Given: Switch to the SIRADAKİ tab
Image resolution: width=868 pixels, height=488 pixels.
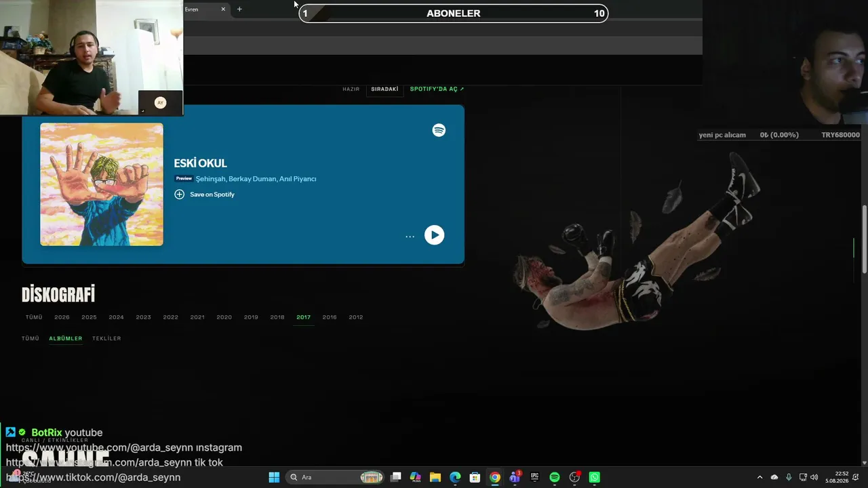Looking at the screenshot, I should tap(384, 89).
